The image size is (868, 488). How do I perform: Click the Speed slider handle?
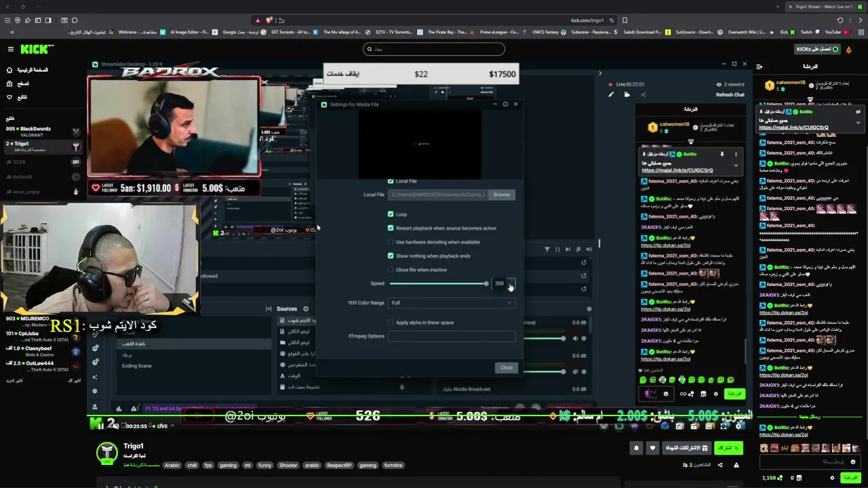coord(486,283)
